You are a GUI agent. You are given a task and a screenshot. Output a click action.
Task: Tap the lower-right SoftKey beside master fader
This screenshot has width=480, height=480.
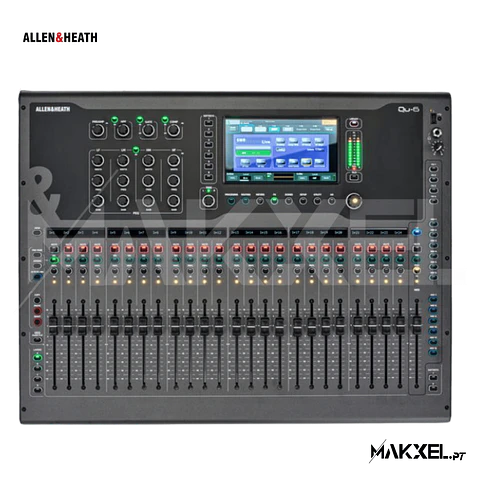[x=433, y=388]
